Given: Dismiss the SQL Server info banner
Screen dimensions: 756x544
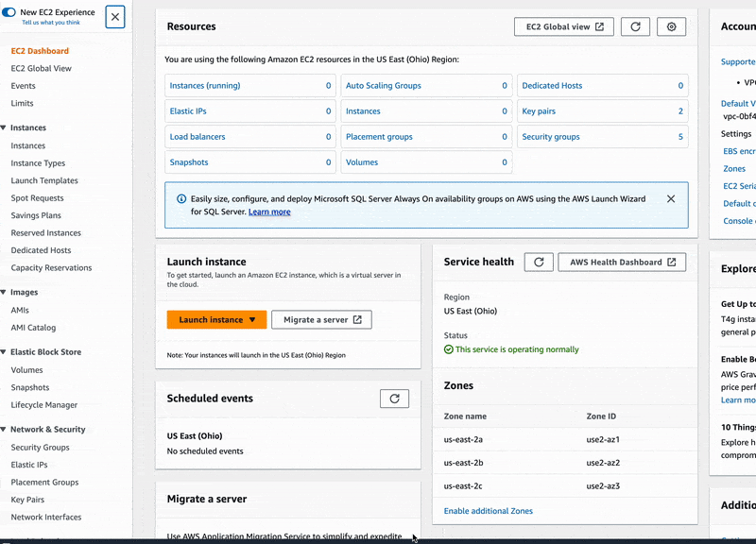Looking at the screenshot, I should pyautogui.click(x=671, y=199).
